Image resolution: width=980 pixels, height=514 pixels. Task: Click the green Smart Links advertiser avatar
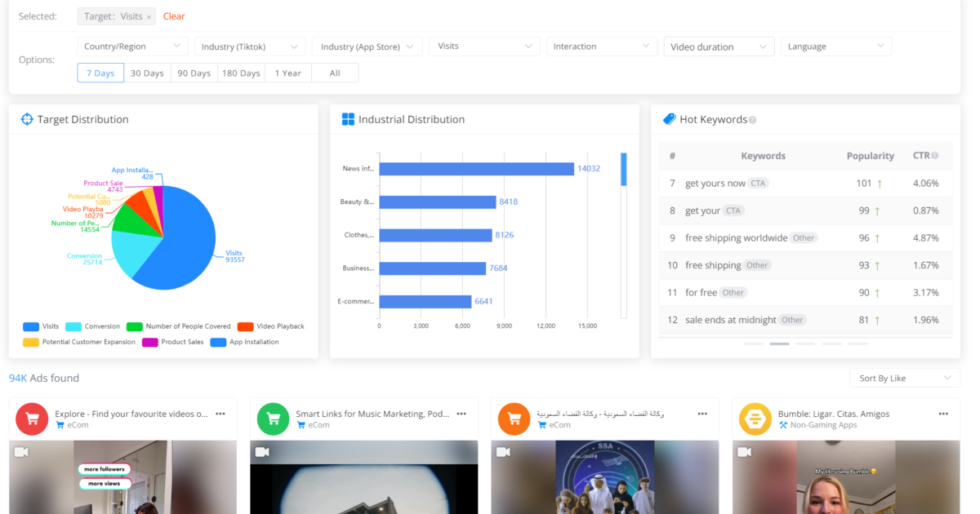coord(273,419)
